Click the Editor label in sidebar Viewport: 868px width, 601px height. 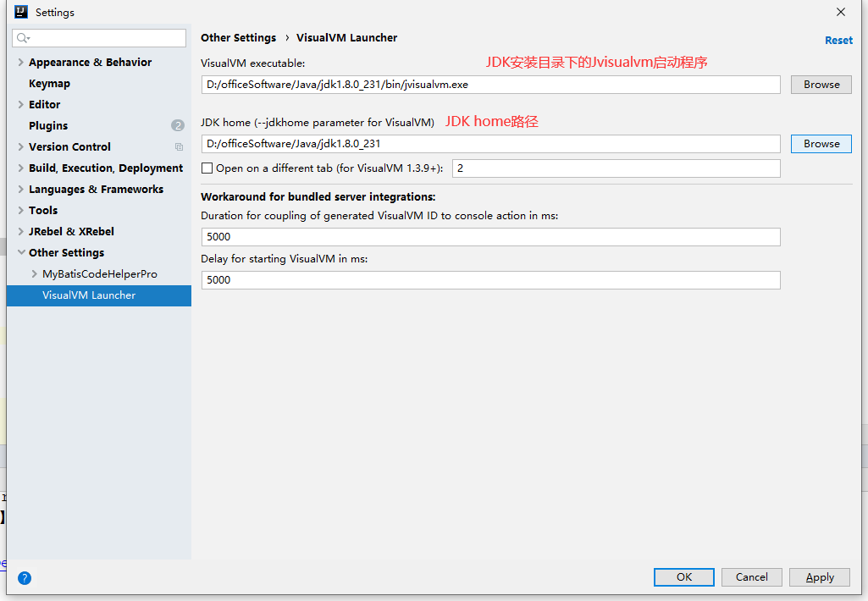(44, 105)
